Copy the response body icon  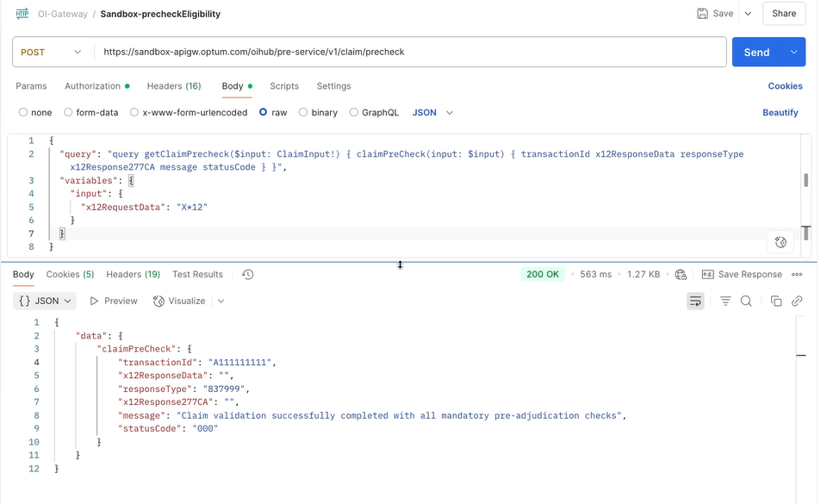(x=776, y=301)
